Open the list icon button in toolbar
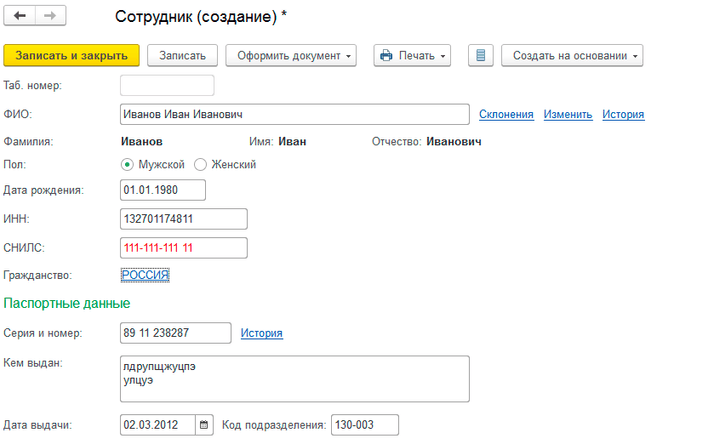Screen dimensions: 714x443 pyautogui.click(x=480, y=55)
